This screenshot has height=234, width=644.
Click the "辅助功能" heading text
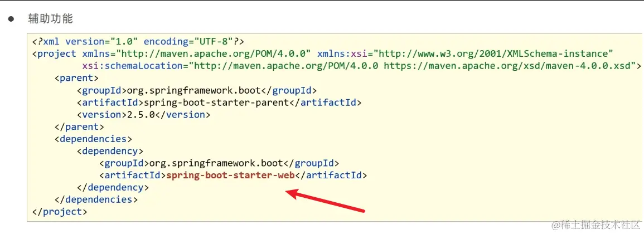coord(51,19)
